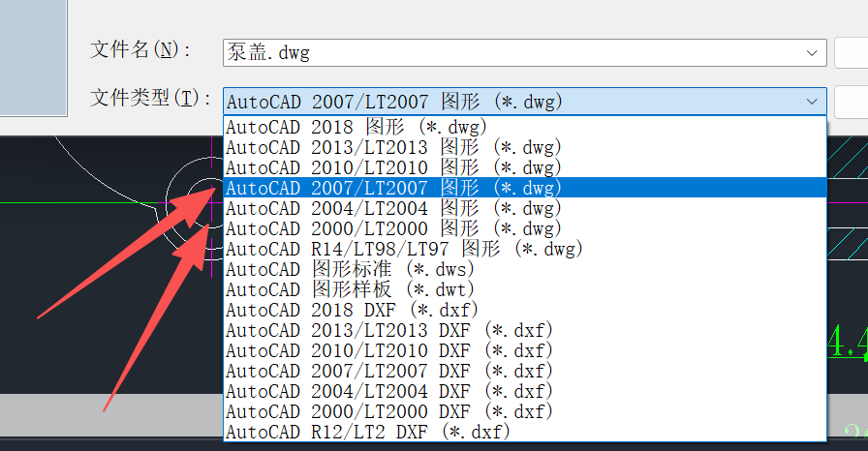This screenshot has height=451, width=868.
Task: Select AutoCAD 2000/LT2000 DXF (*.dxf) entry
Action: click(x=525, y=411)
